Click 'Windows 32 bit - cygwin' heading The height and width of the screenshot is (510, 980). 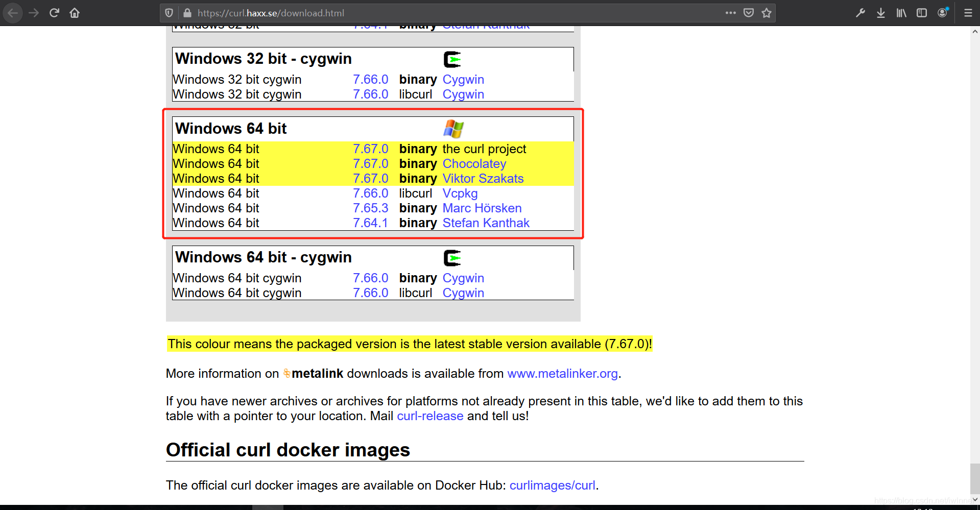264,59
